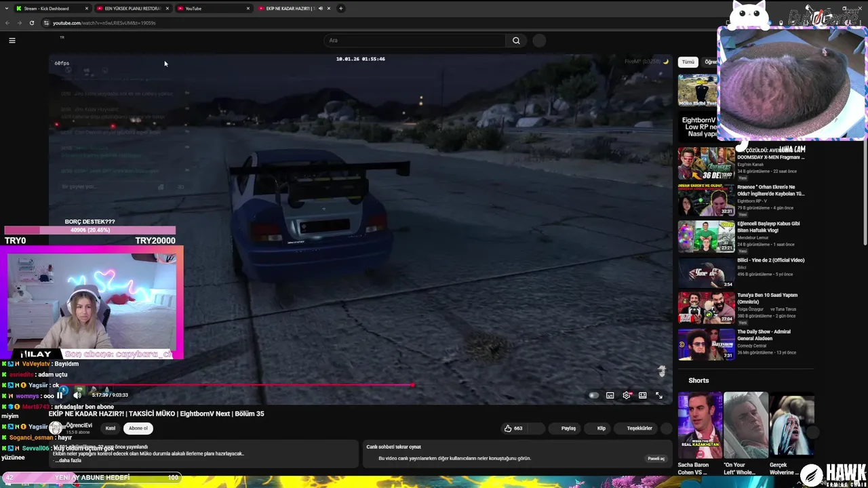Mute the tab via its speaker icon
This screenshot has width=868, height=488.
click(x=321, y=9)
